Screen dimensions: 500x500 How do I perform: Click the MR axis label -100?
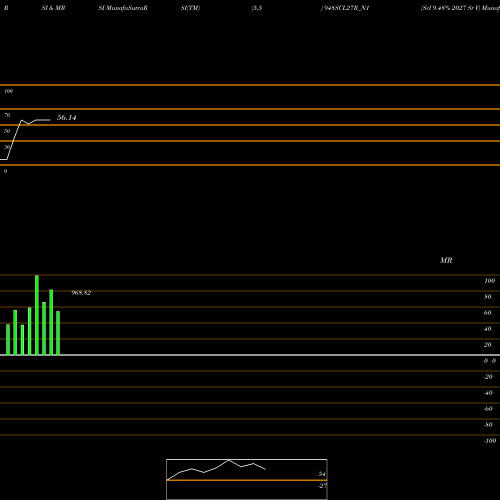490,441
